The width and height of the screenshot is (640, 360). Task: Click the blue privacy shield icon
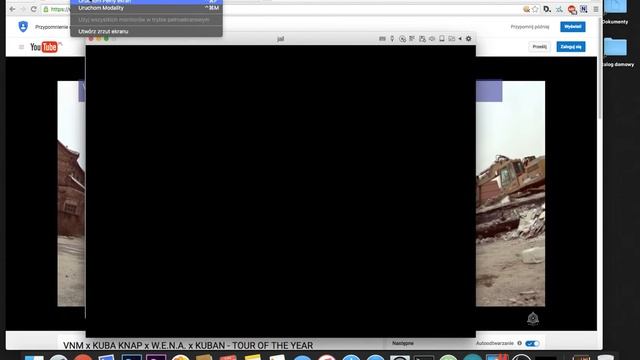[x=23, y=27]
